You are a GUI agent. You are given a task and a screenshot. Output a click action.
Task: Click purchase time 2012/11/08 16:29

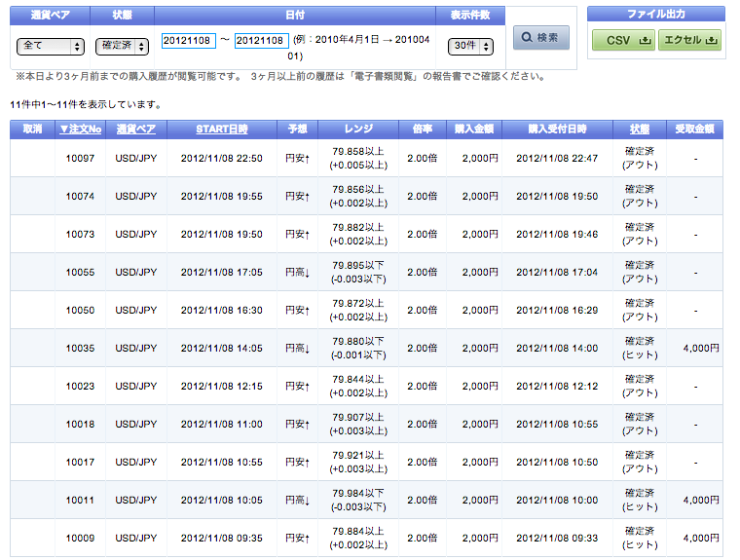click(x=557, y=311)
